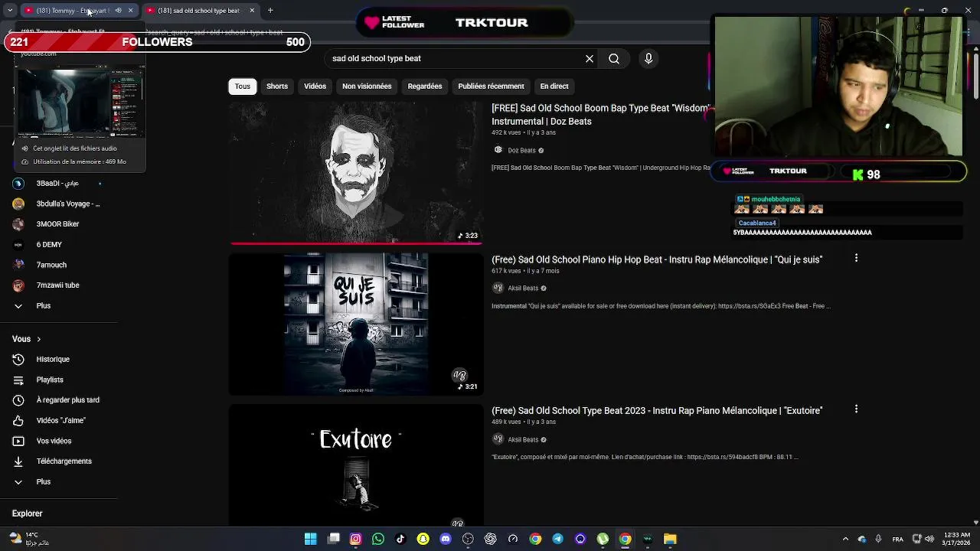This screenshot has width=980, height=551.
Task: Select the Tous filter chip
Action: [243, 86]
